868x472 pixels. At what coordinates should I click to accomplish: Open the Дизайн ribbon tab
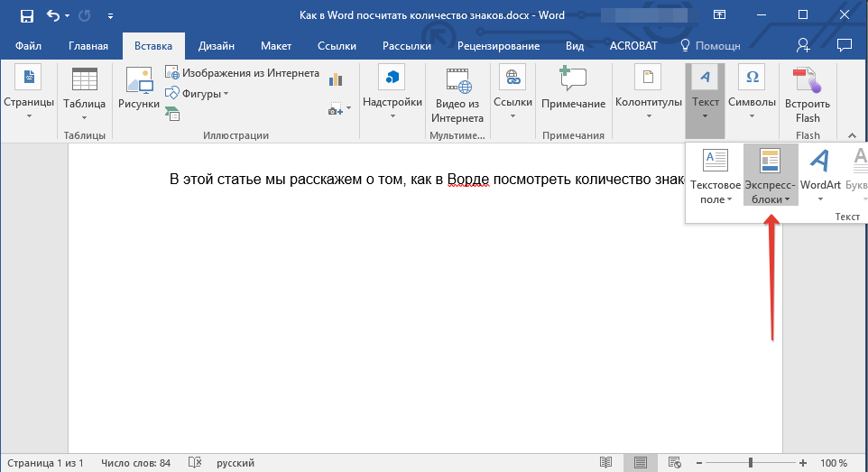217,46
